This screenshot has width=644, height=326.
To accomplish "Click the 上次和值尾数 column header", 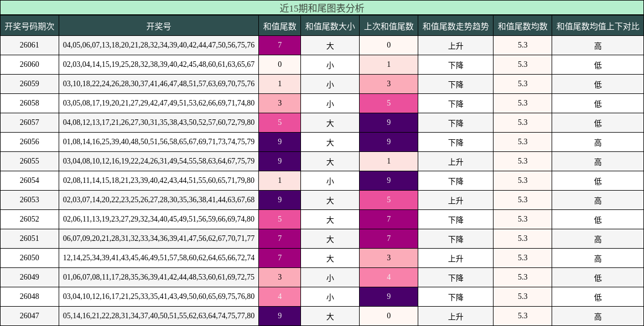I will click(388, 26).
